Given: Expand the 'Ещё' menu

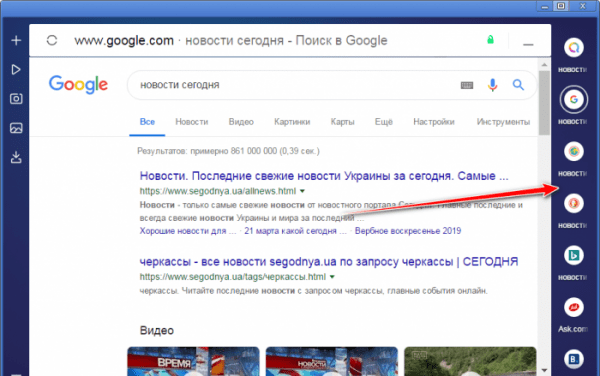Looking at the screenshot, I should pyautogui.click(x=383, y=122).
